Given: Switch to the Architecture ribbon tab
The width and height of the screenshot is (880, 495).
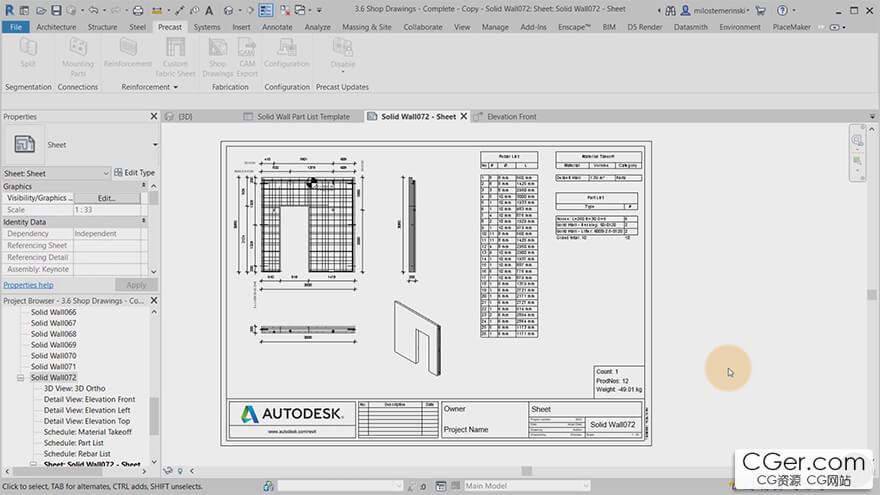Looking at the screenshot, I should click(x=56, y=27).
